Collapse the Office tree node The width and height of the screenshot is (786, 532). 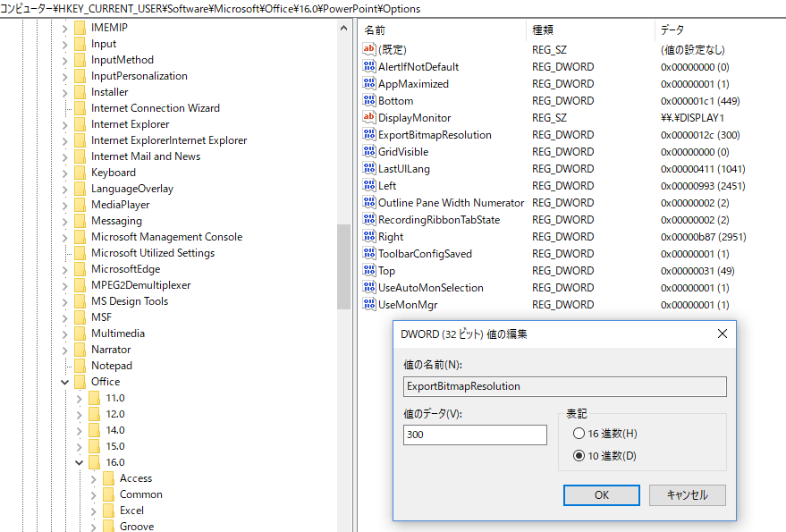pos(64,382)
